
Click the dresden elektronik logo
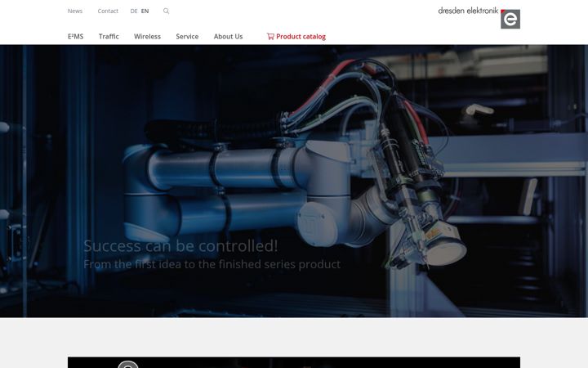pyautogui.click(x=479, y=18)
